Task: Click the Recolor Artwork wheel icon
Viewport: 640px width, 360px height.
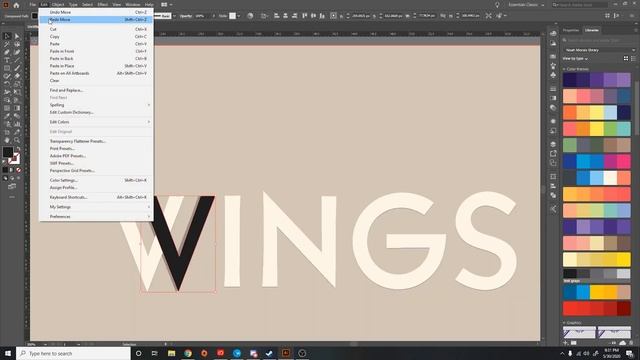Action: coord(250,16)
